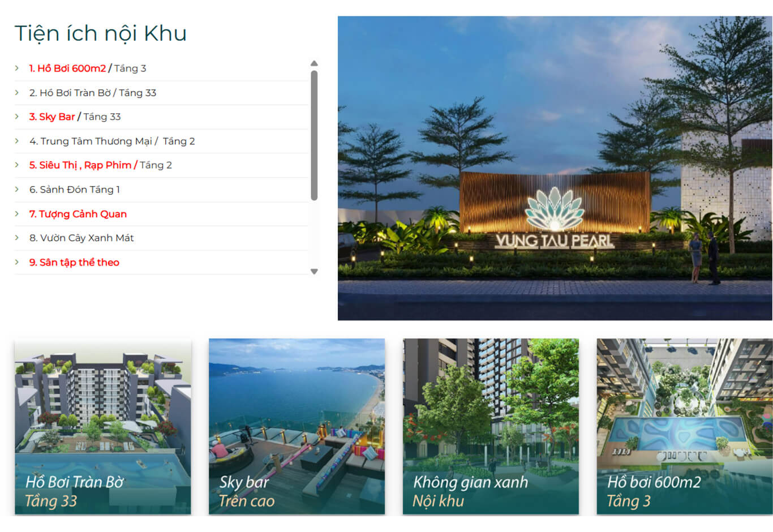This screenshot has height=532, width=773.
Task: Open Hồ bơi 600m2 Tầng 3 card
Action: 685,426
